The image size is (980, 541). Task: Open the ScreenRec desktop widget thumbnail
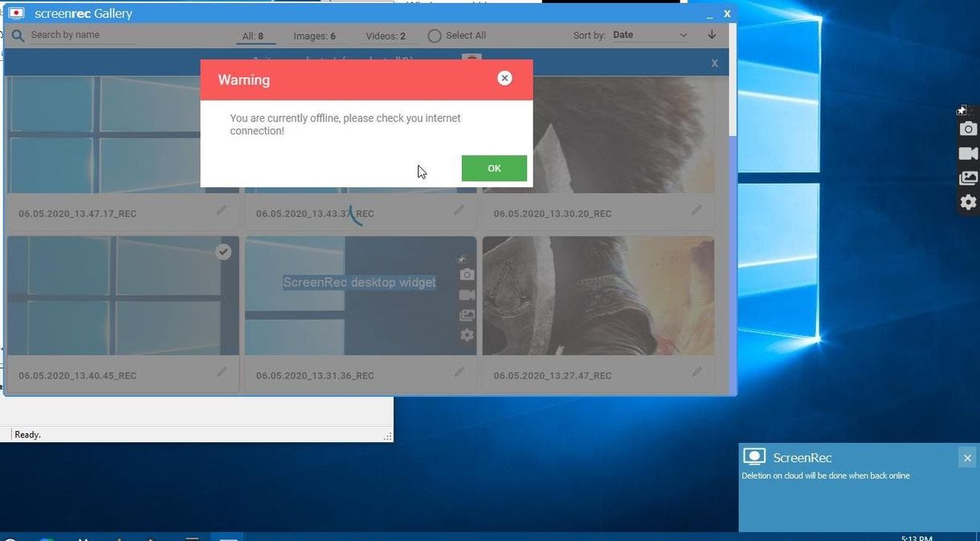pyautogui.click(x=360, y=296)
